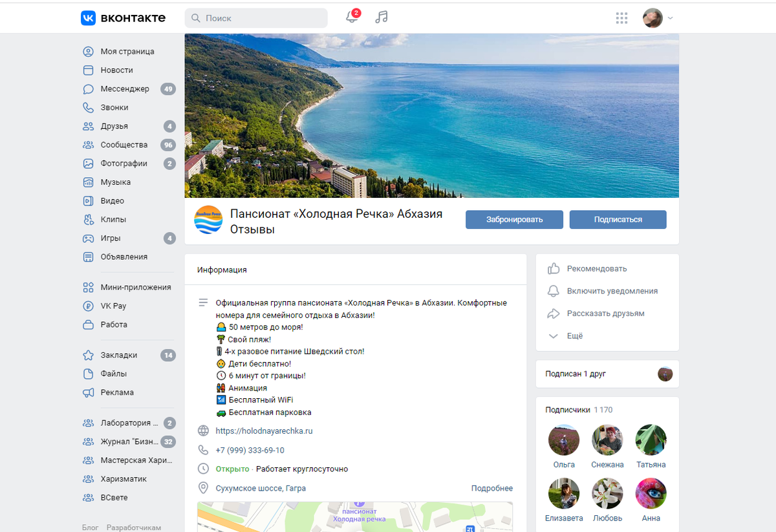The image size is (776, 532).
Task: Click the Работа briefcase icon
Action: pyautogui.click(x=89, y=325)
